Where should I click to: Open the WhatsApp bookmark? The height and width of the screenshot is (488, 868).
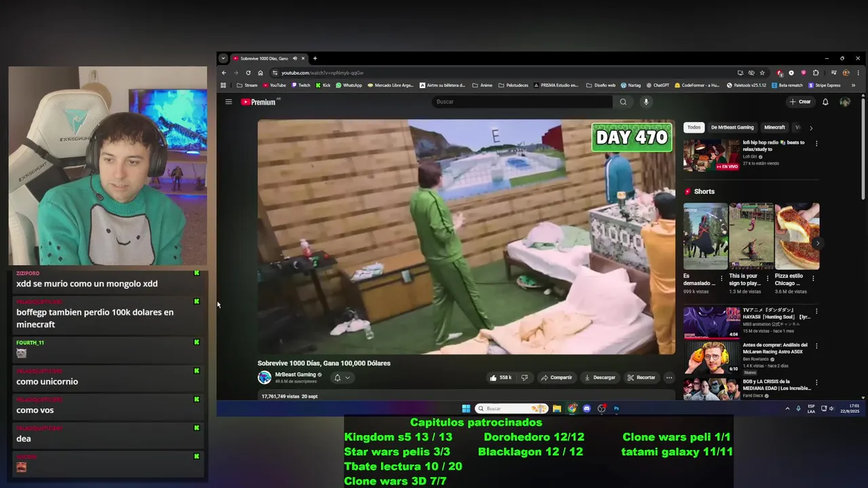349,85
